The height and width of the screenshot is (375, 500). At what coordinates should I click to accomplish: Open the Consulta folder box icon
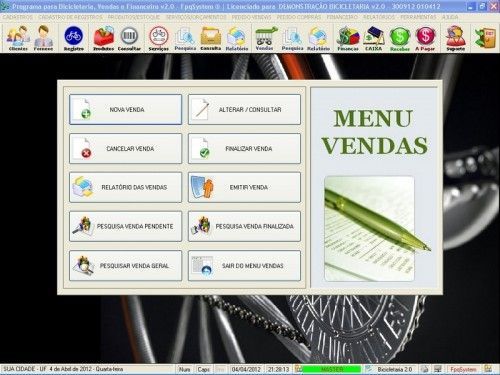[211, 38]
